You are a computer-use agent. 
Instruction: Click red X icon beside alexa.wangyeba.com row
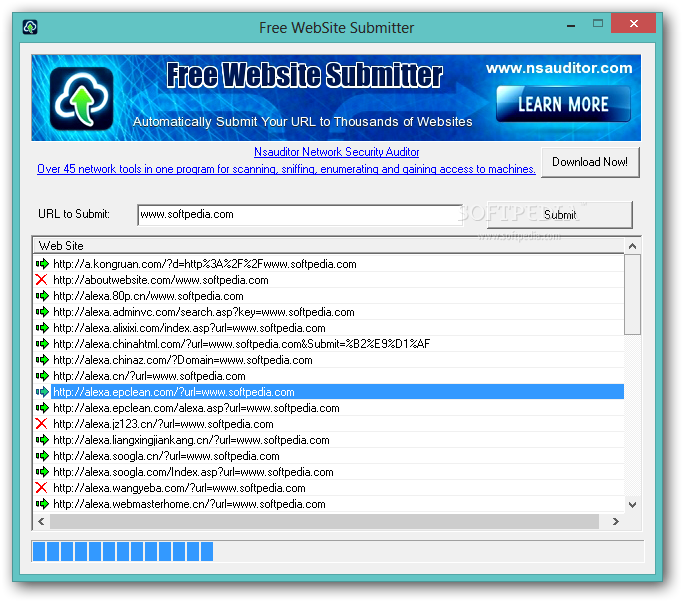pyautogui.click(x=42, y=487)
